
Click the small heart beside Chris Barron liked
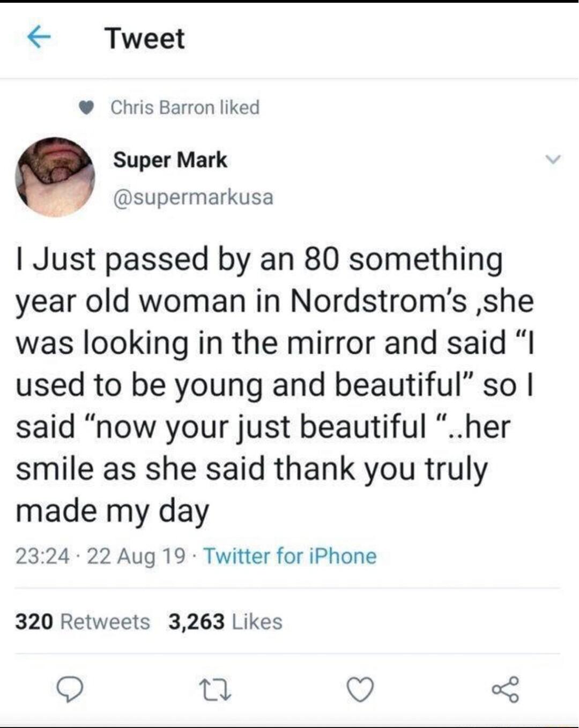(84, 107)
